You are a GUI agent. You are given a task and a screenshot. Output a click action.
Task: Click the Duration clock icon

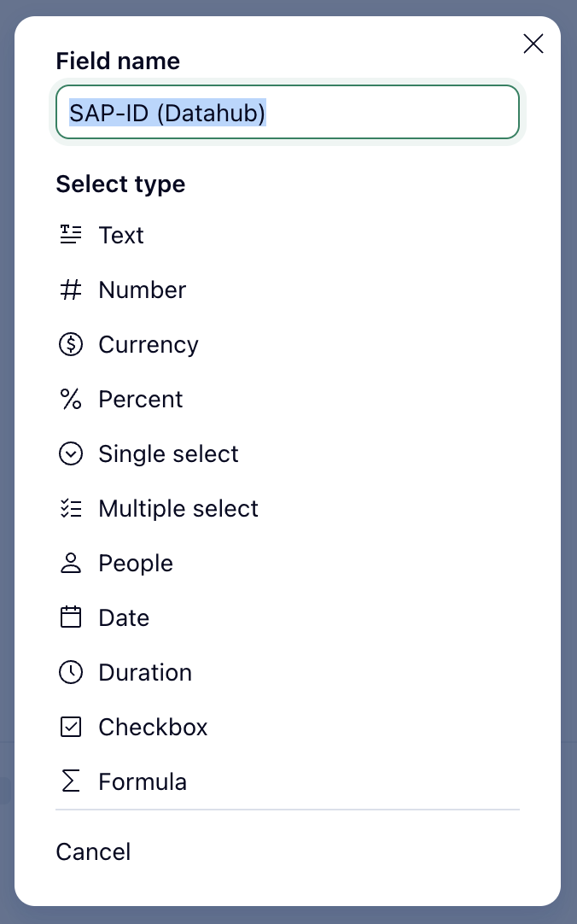71,672
